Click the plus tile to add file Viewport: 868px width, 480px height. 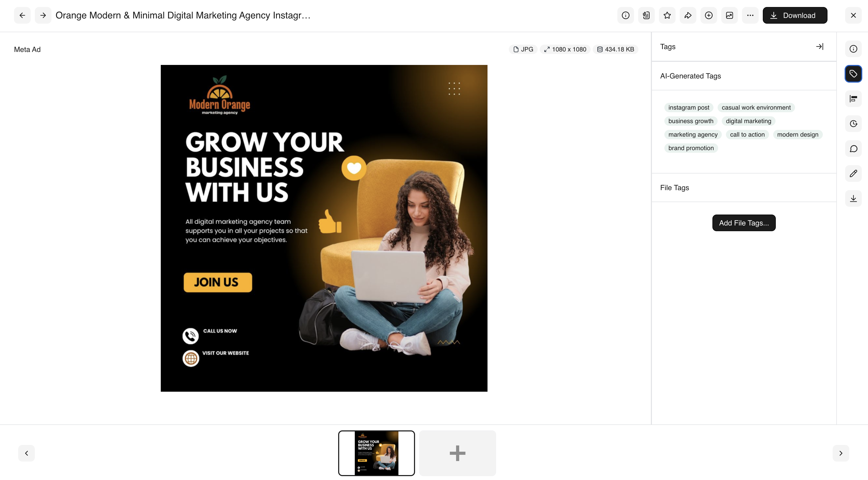[x=457, y=453]
